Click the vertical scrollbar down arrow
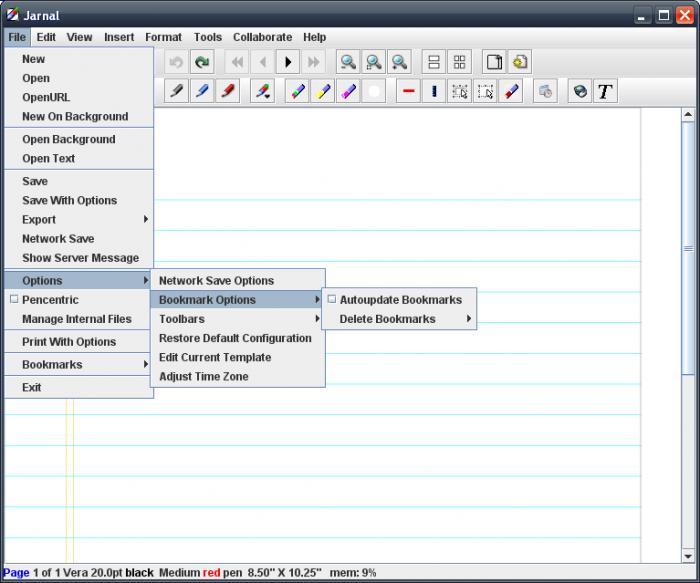 coord(688,556)
